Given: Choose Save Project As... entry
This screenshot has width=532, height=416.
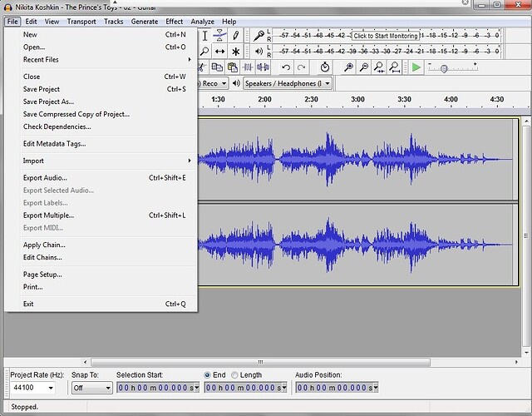Looking at the screenshot, I should 101,102.
